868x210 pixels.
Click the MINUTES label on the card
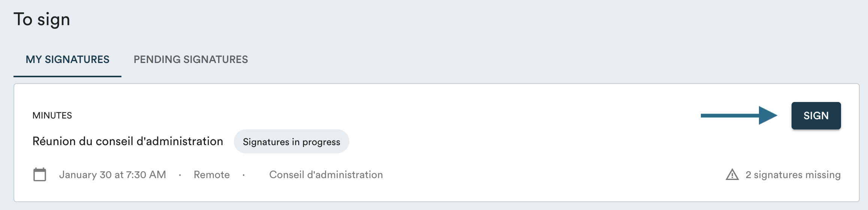pyautogui.click(x=52, y=115)
